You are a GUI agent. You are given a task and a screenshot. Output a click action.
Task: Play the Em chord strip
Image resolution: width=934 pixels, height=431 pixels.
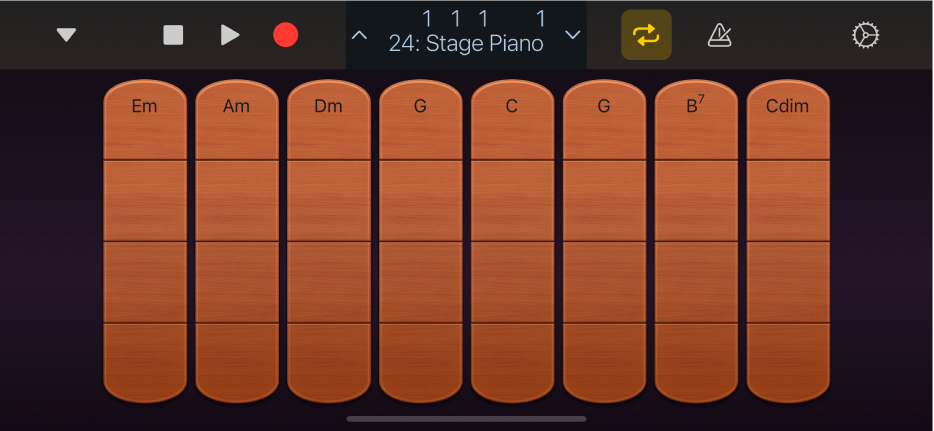pos(145,120)
